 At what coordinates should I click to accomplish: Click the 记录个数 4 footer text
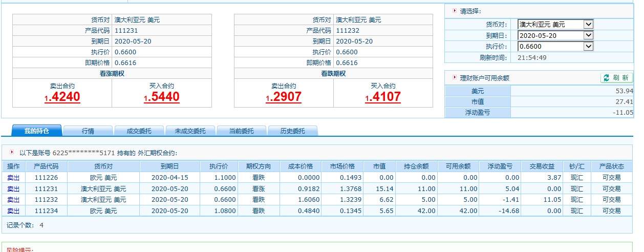pos(25,225)
